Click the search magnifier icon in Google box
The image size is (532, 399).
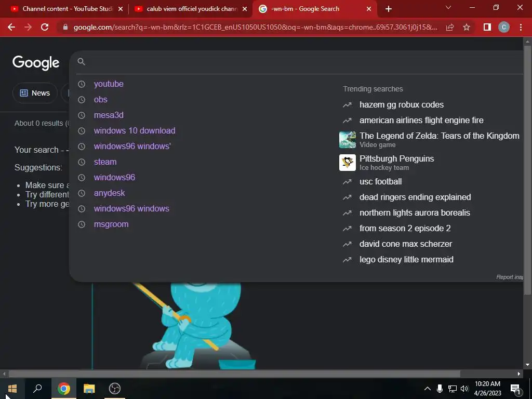point(81,61)
